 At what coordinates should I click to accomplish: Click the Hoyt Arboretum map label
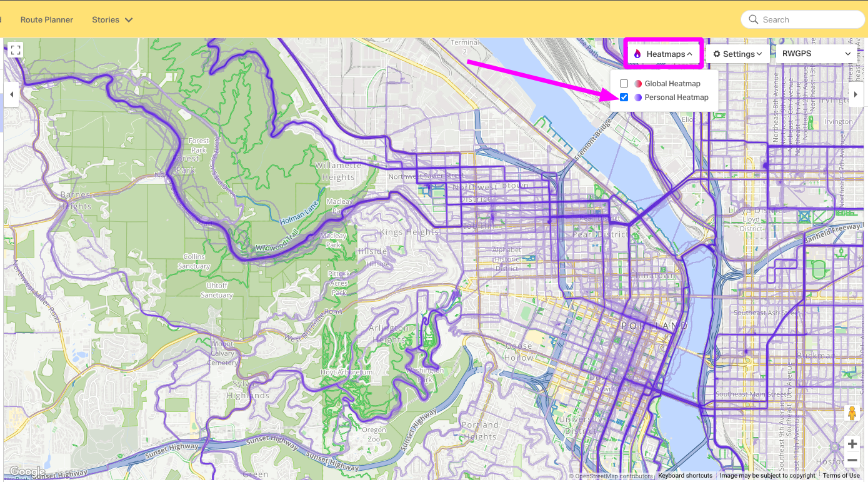[x=346, y=373]
